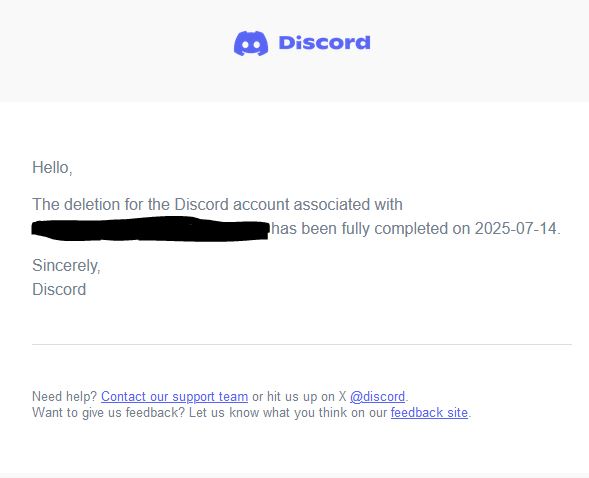Open the Contact our support team link
The width and height of the screenshot is (589, 478).
coord(174,397)
